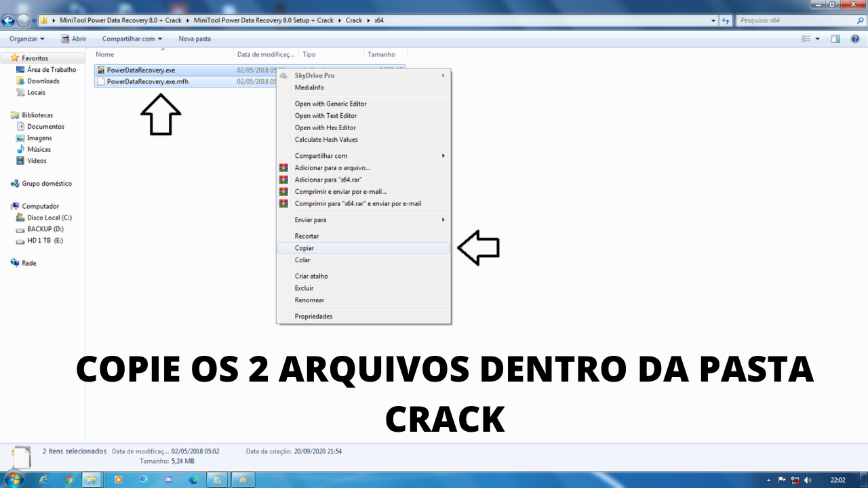This screenshot has height=488, width=868.
Task: Open the Vídeos library
Action: 37,161
